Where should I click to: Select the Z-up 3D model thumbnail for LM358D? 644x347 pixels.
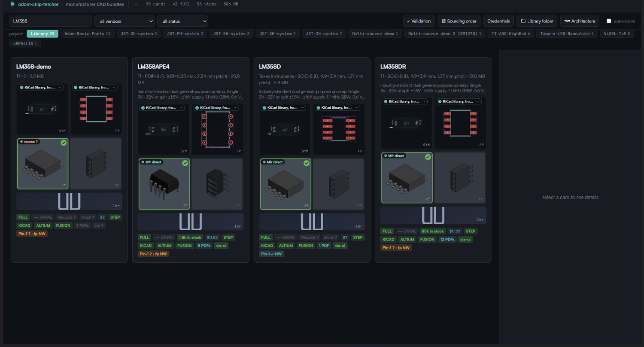pos(286,184)
